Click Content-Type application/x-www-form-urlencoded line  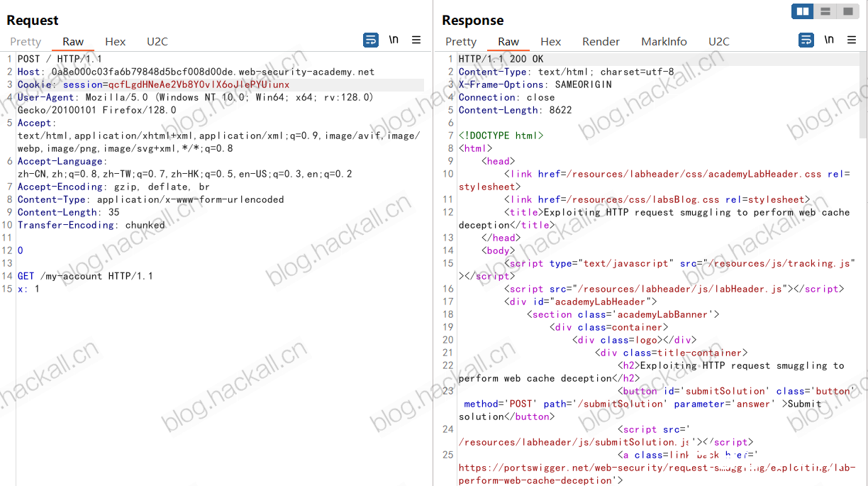151,199
